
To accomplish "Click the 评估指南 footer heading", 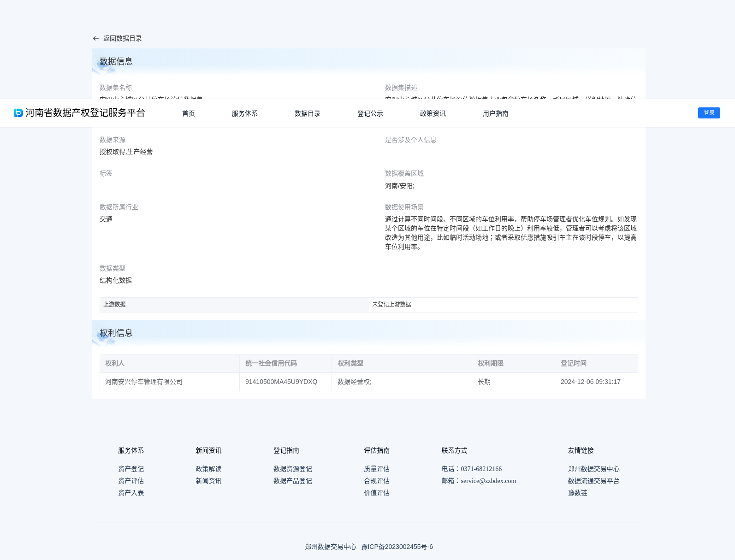I will point(377,450).
